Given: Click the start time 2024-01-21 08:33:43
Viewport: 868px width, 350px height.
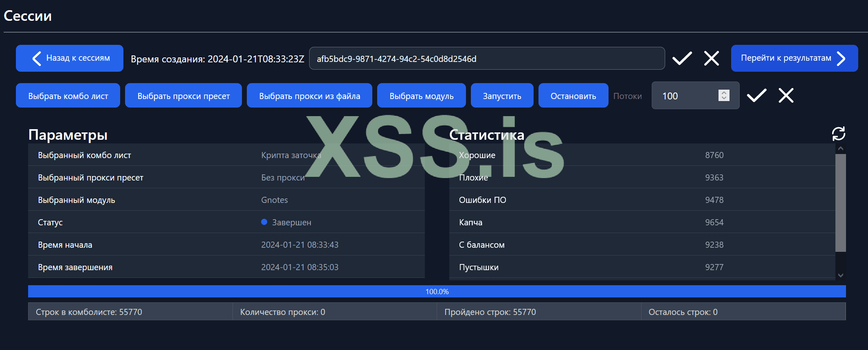Looking at the screenshot, I should point(300,245).
